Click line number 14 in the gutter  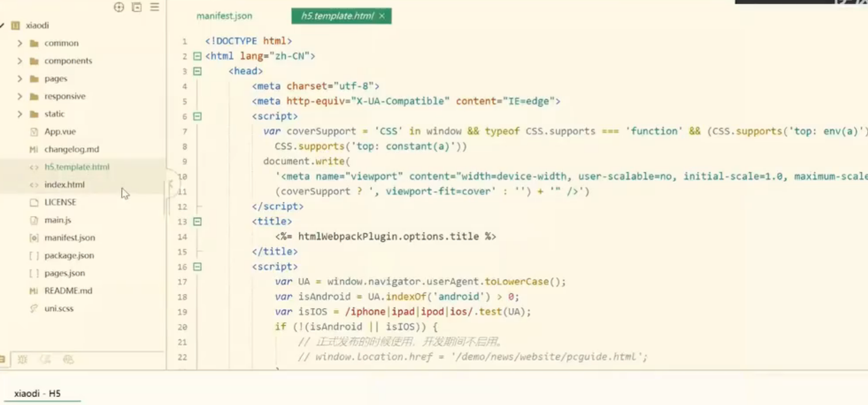pos(182,237)
